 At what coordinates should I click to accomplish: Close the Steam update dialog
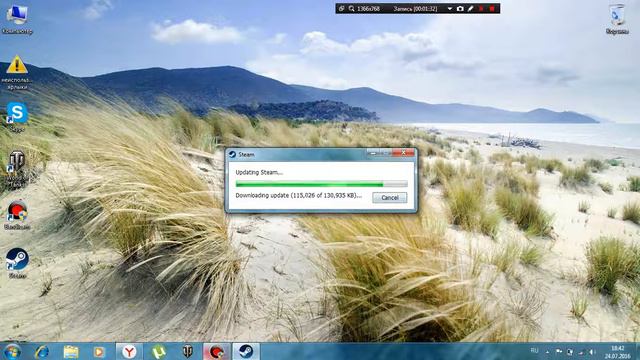point(403,153)
